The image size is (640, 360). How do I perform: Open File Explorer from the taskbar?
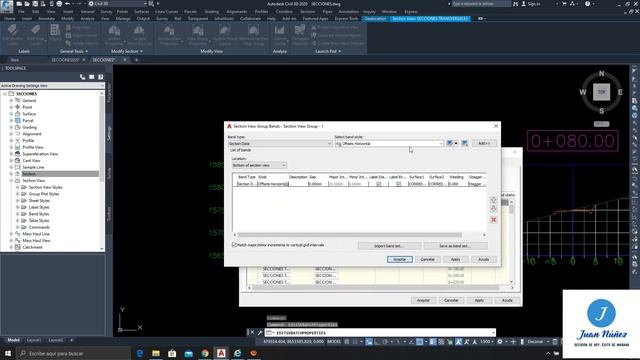156,353
